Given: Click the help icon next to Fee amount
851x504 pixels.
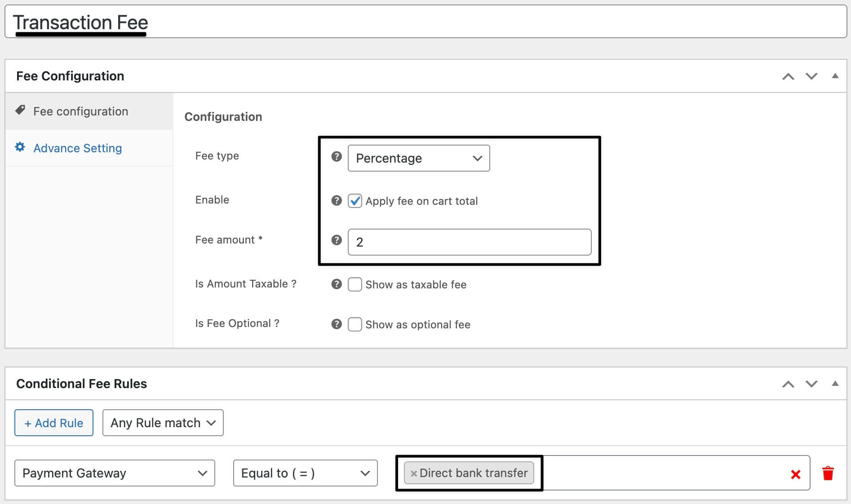Looking at the screenshot, I should tap(336, 240).
